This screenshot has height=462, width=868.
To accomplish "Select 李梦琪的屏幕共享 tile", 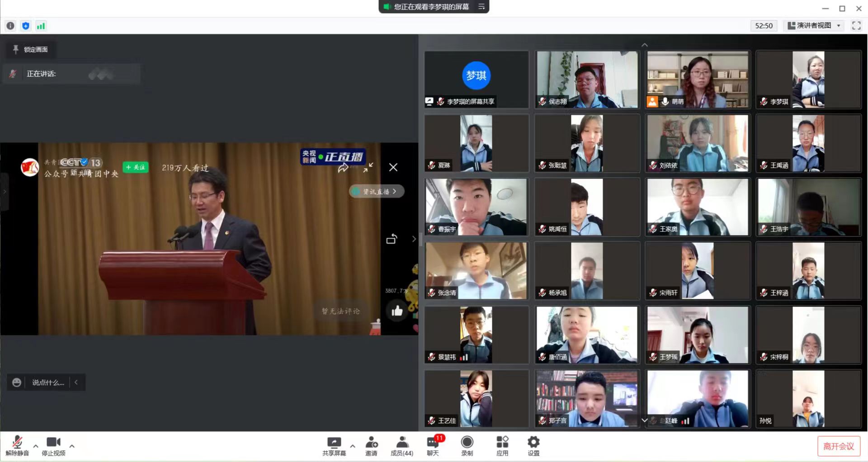I will click(x=476, y=80).
